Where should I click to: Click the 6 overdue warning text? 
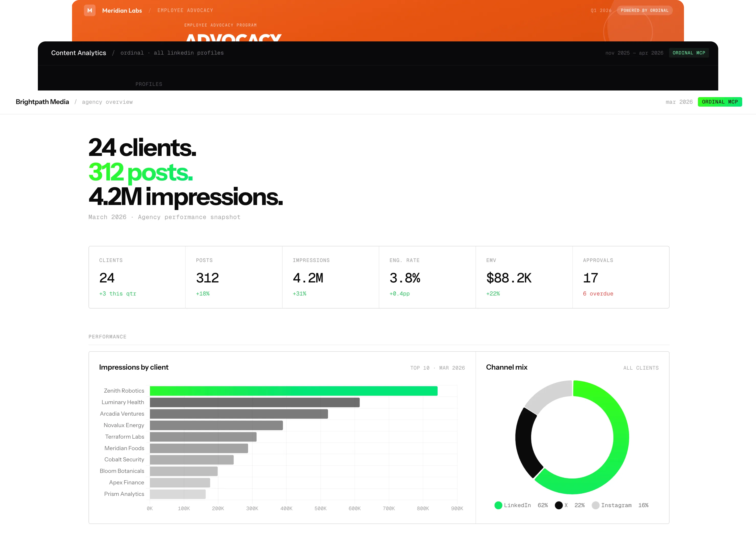(x=598, y=294)
